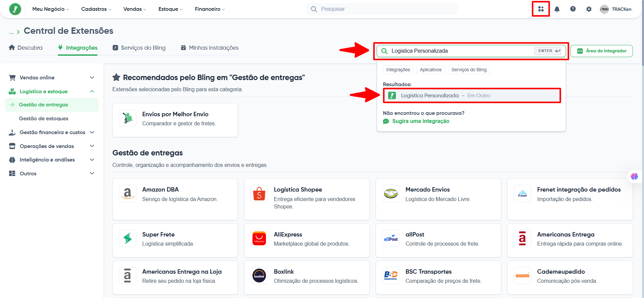Open the Meu Negócio menu
Screen dimensions: 644x298
(51, 9)
